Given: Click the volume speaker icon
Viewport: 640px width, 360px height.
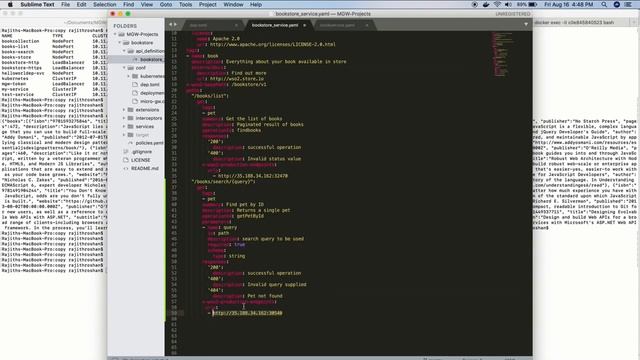Looking at the screenshot, I should (x=508, y=4).
